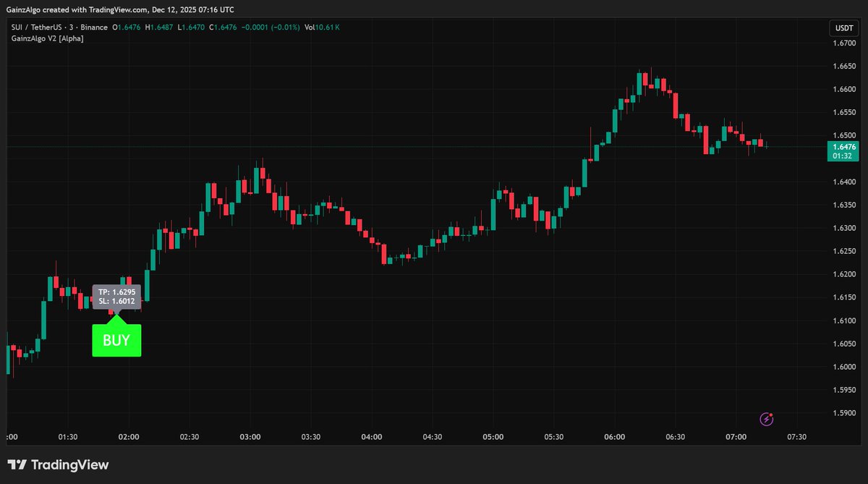Click the purple lightning quick-action icon

pos(765,419)
